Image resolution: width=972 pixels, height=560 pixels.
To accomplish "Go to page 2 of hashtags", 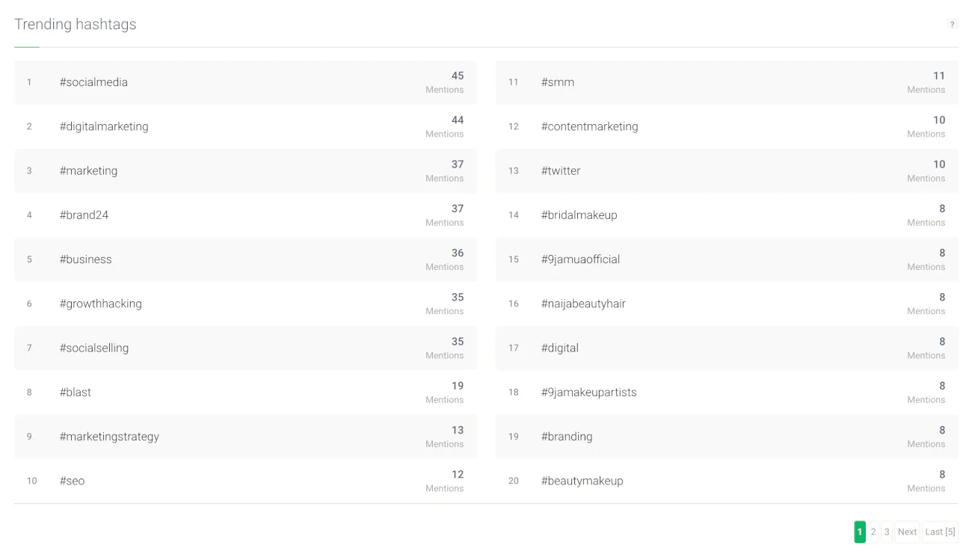I will pyautogui.click(x=873, y=532).
